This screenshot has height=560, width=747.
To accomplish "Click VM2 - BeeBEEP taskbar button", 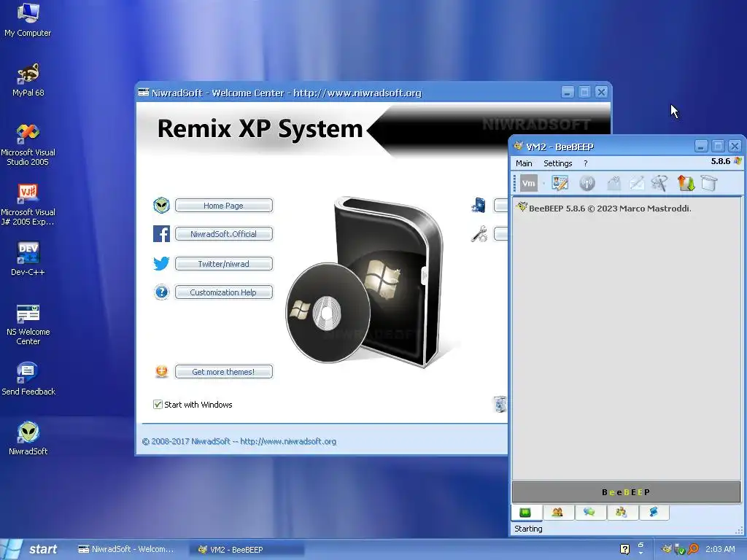I will point(247,550).
